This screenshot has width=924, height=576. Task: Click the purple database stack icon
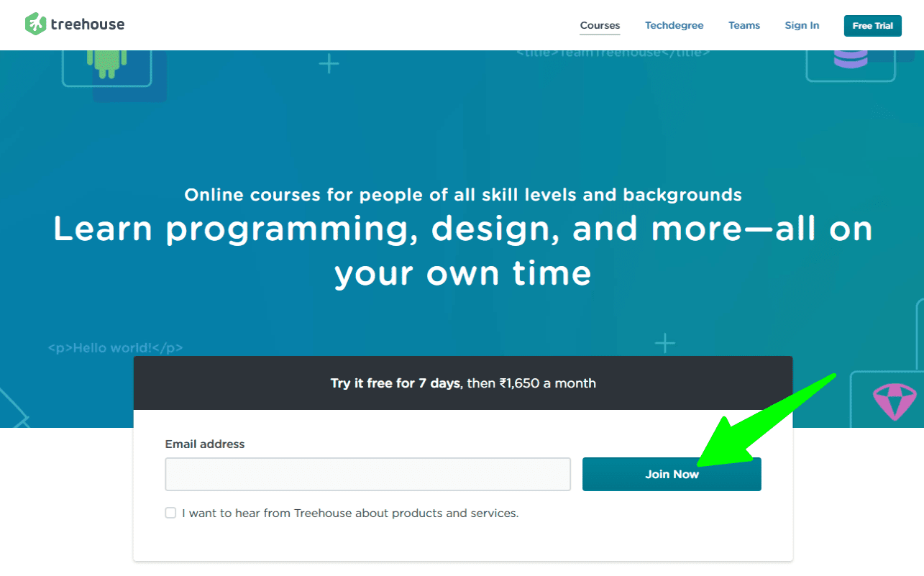(850, 58)
